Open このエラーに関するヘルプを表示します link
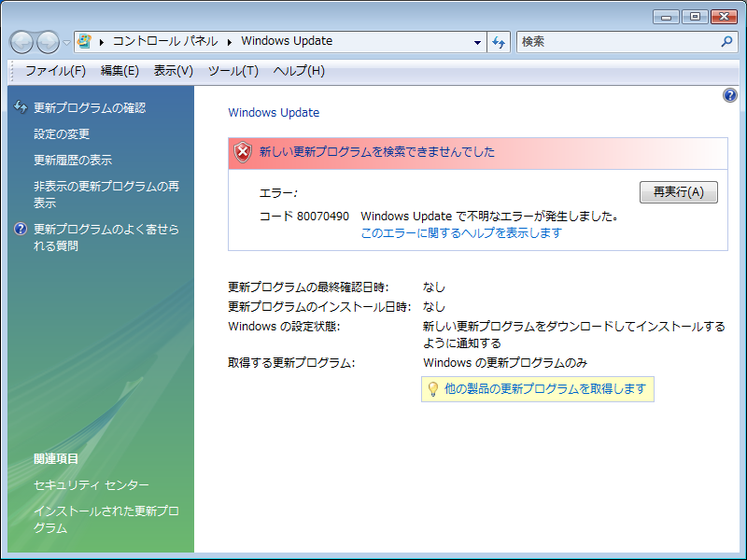 461,232
